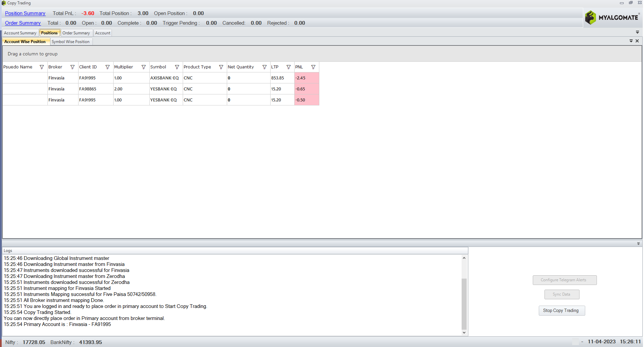Filter the Multiplier column
Viewport: 644px width, 347px height.
pos(143,67)
